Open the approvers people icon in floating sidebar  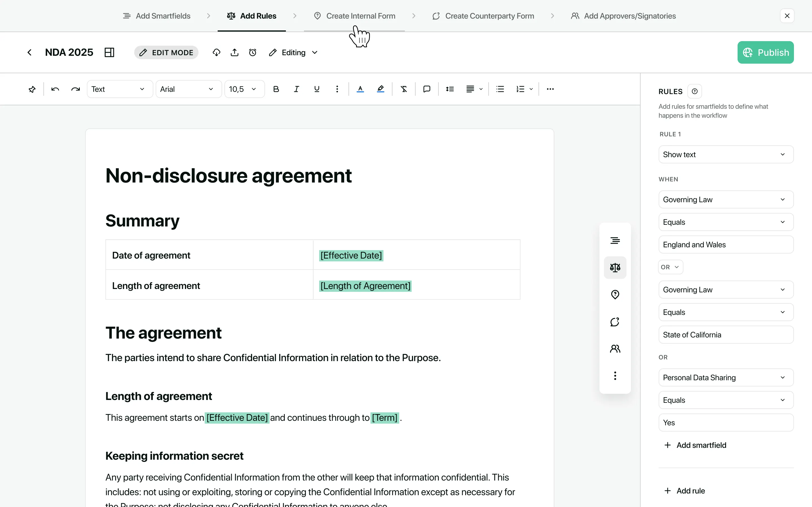click(615, 349)
